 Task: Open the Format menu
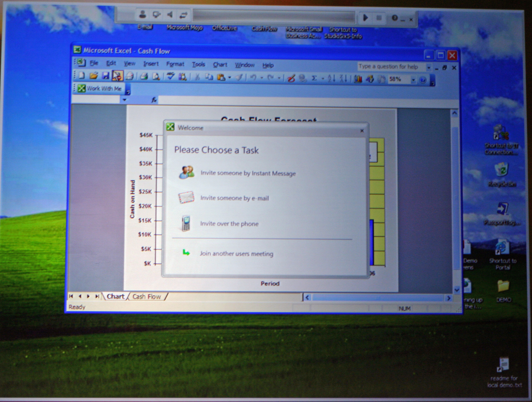click(175, 64)
